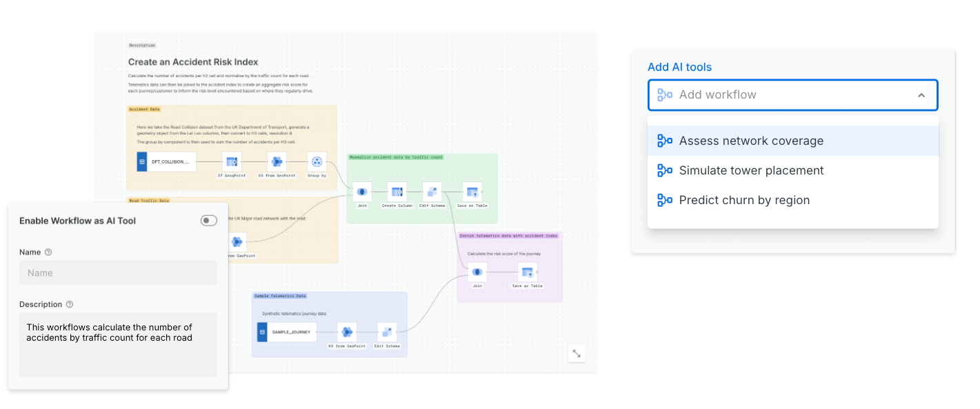This screenshot has height=409, width=980.
Task: Click the Description tag above the title
Action: (x=142, y=46)
